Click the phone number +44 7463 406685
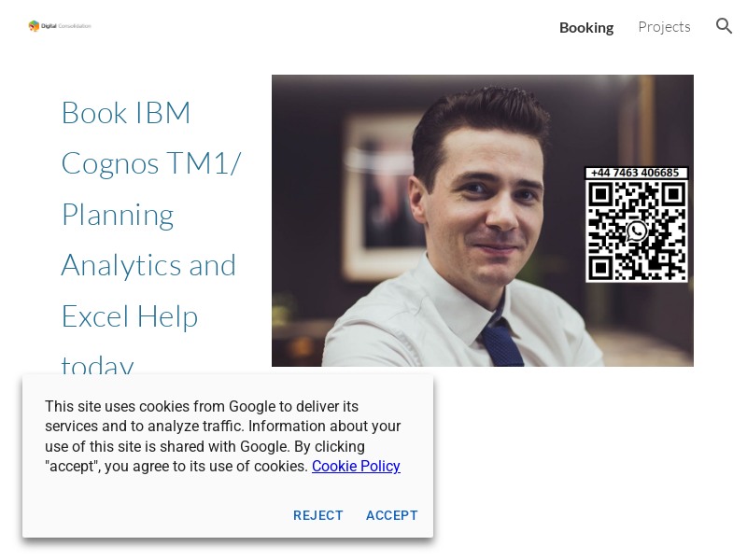Image resolution: width=747 pixels, height=560 pixels. (x=635, y=173)
